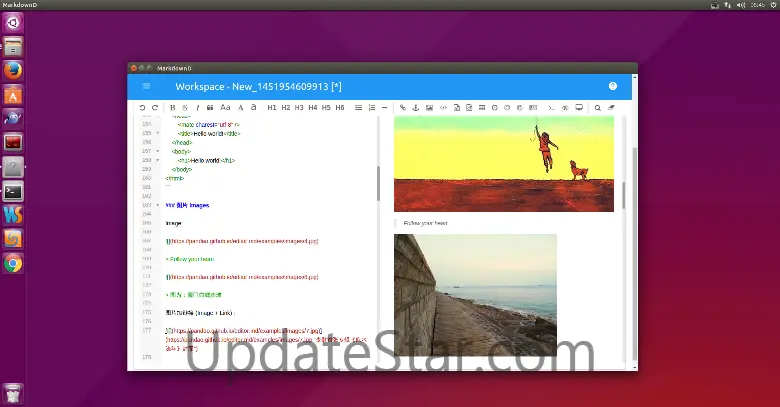
Task: Click the window's outer right scrollbar
Action: pyautogui.click(x=635, y=254)
